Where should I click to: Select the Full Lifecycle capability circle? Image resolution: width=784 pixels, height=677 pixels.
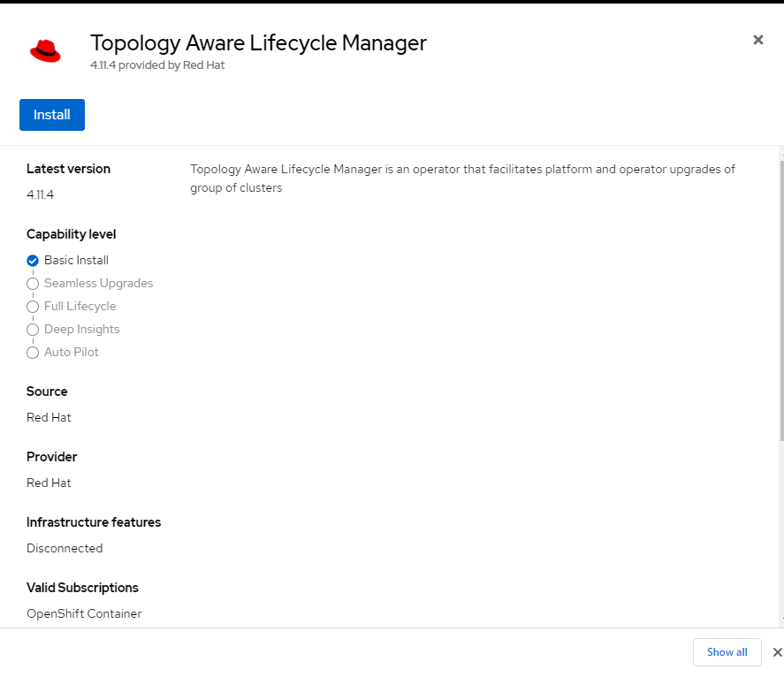[x=33, y=307]
